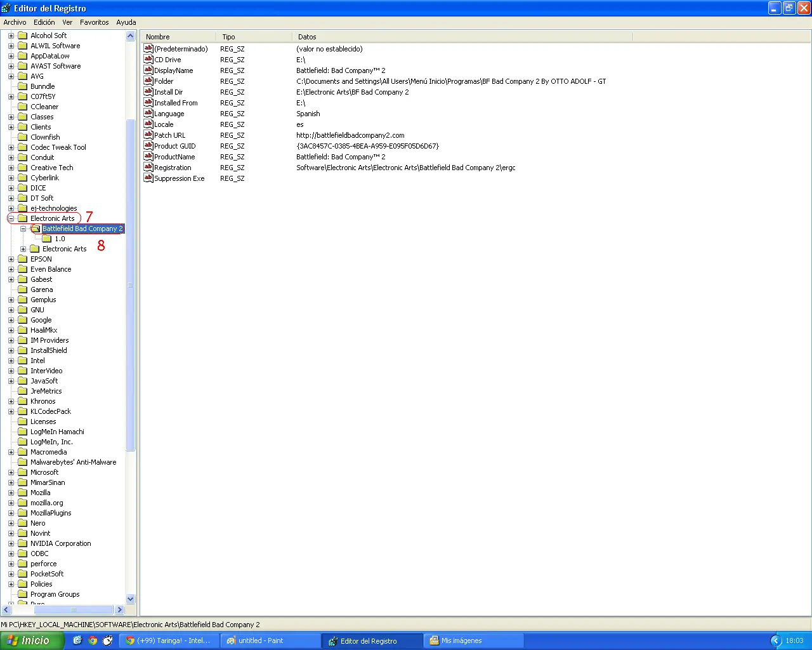Click the CCleaner key folder icon
Screen dimensions: 812x650
(23, 107)
